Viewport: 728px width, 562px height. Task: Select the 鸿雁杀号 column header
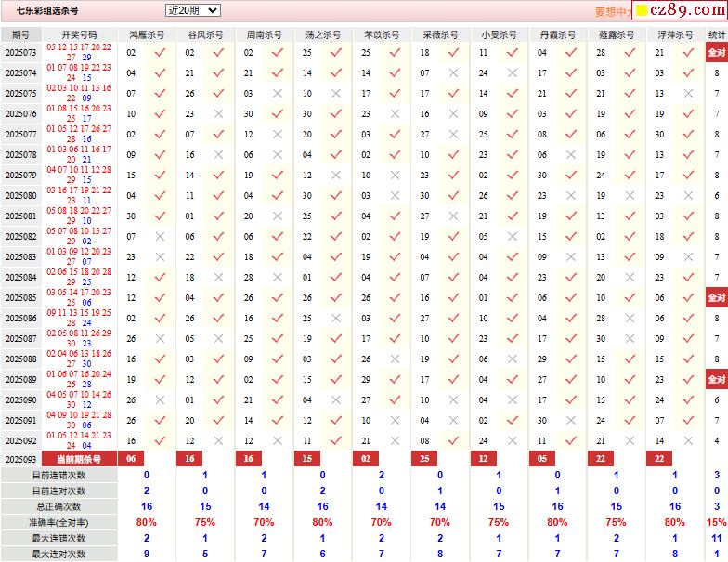point(147,35)
